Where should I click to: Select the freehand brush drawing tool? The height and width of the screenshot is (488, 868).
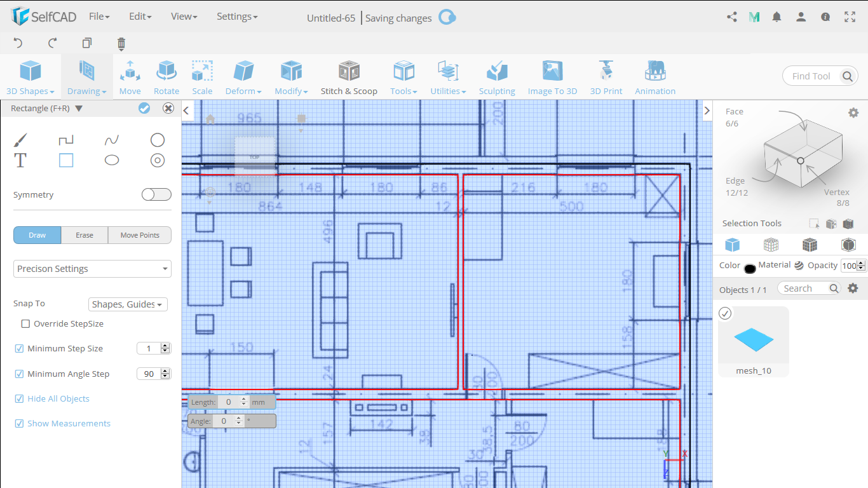[x=20, y=140]
